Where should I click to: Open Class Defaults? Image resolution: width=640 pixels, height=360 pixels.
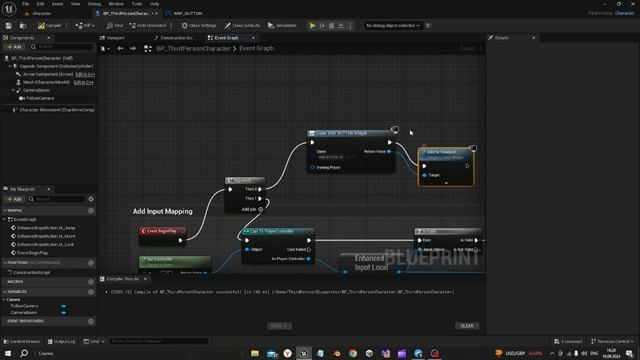tap(242, 26)
